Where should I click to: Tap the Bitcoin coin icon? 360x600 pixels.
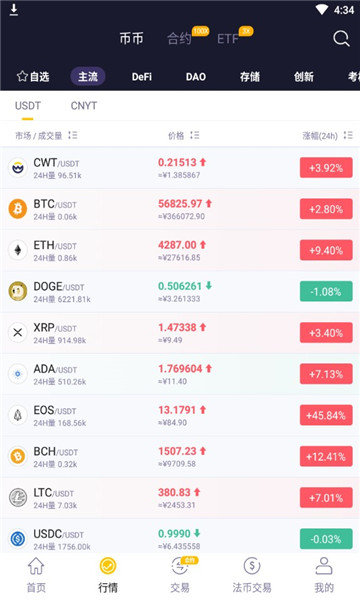(x=18, y=209)
